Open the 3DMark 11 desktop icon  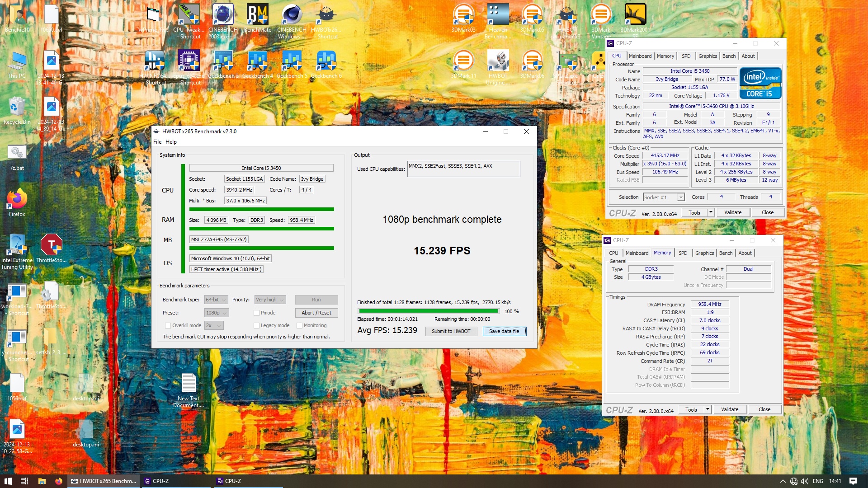[463, 64]
